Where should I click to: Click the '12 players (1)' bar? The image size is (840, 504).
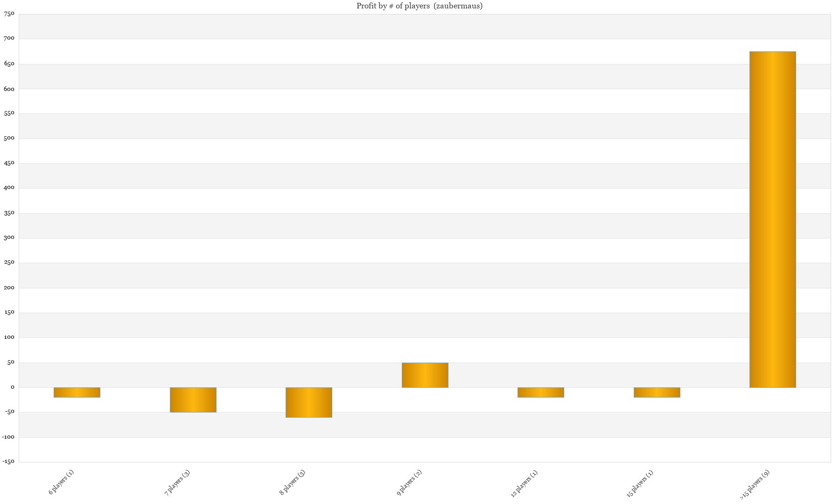[541, 392]
